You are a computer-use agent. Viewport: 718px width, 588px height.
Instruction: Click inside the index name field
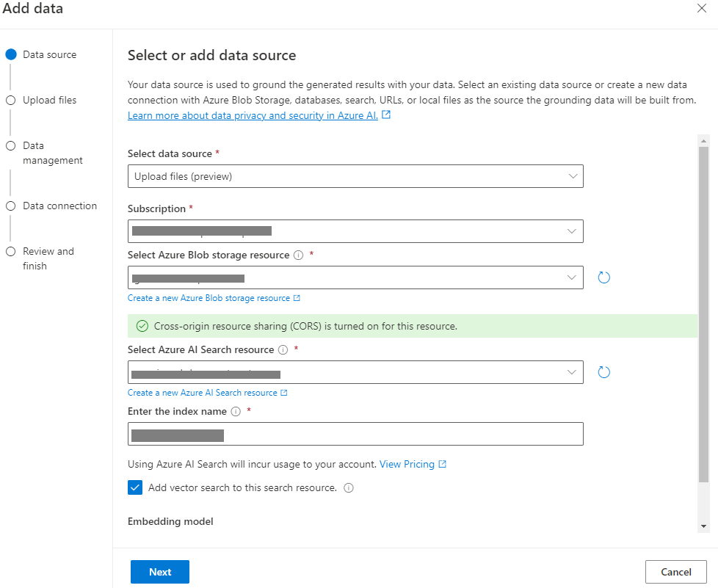point(355,434)
